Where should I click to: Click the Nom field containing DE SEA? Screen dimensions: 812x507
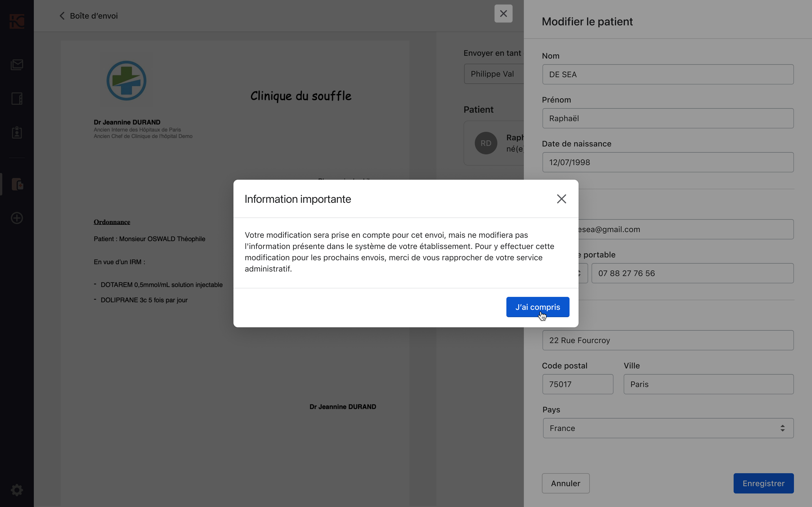[668, 74]
